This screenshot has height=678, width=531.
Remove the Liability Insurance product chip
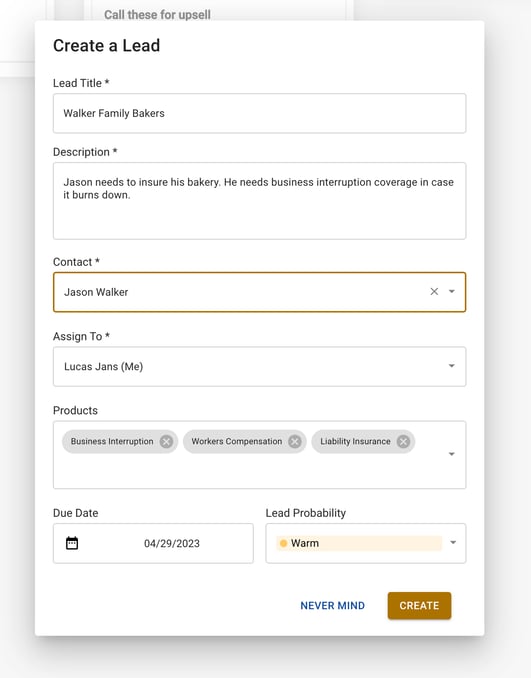pyautogui.click(x=403, y=441)
